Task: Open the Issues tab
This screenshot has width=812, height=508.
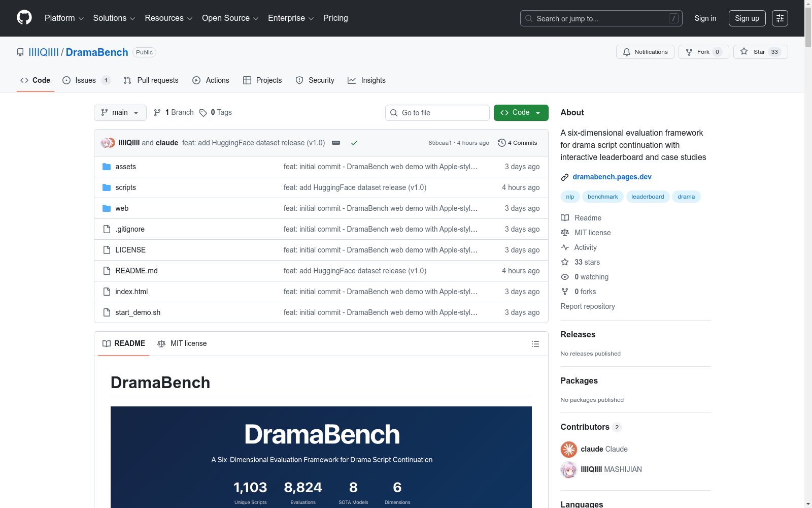Action: (86, 80)
